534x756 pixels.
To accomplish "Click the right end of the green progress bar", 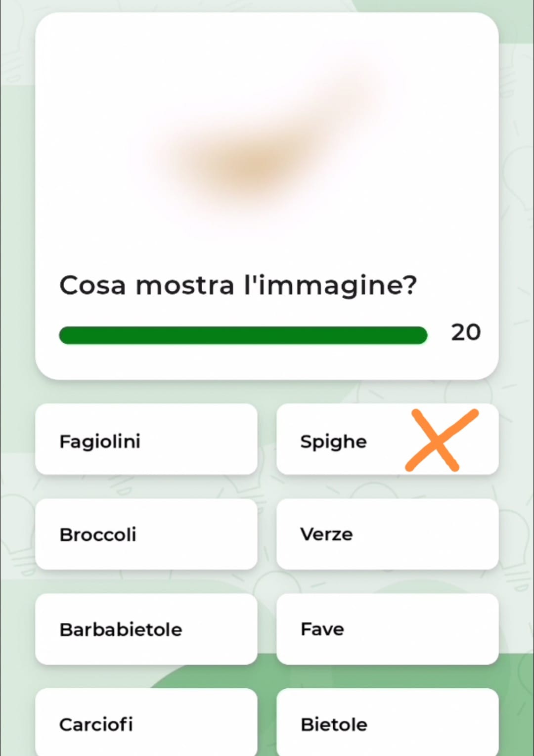I will pos(419,335).
